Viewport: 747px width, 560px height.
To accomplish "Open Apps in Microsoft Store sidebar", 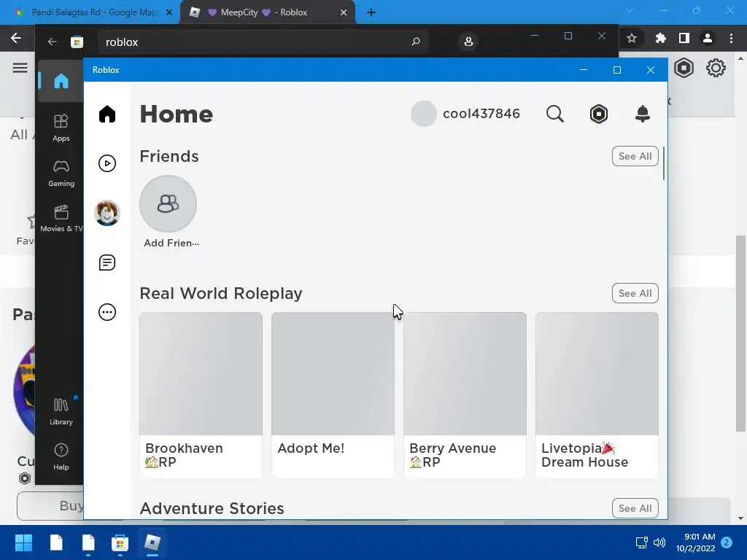I will pyautogui.click(x=61, y=128).
